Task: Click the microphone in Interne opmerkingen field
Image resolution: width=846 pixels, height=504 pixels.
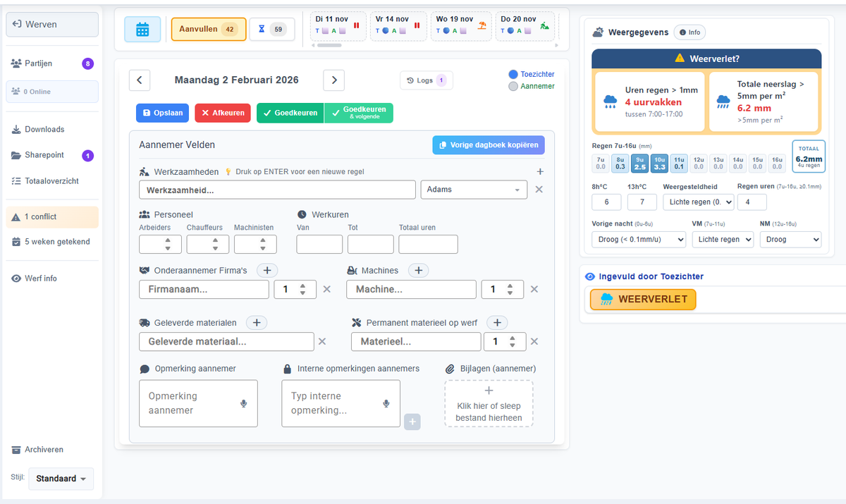Action: pos(386,403)
